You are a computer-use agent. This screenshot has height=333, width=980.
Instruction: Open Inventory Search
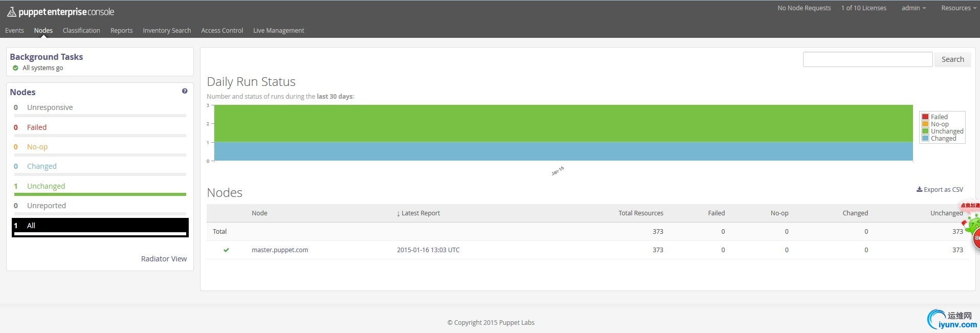click(x=167, y=31)
